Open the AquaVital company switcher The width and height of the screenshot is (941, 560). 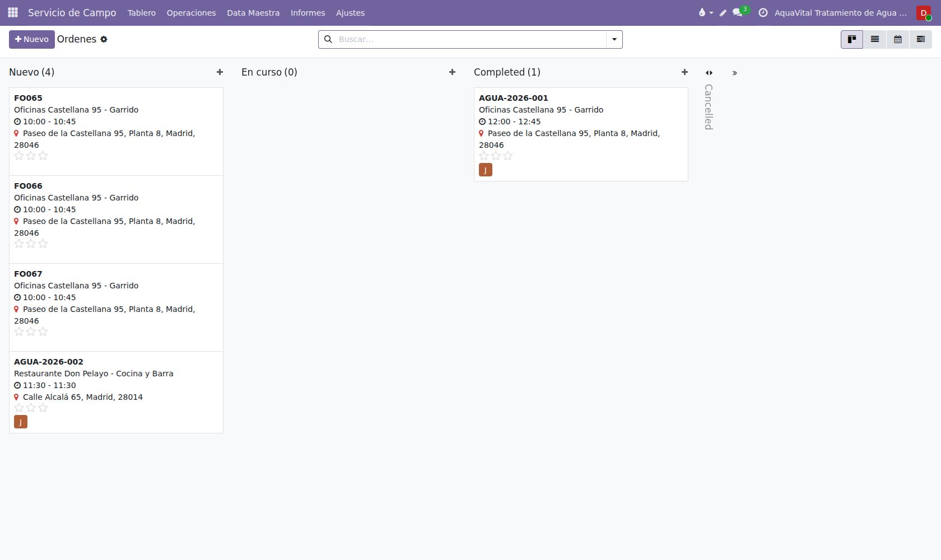[x=841, y=13]
